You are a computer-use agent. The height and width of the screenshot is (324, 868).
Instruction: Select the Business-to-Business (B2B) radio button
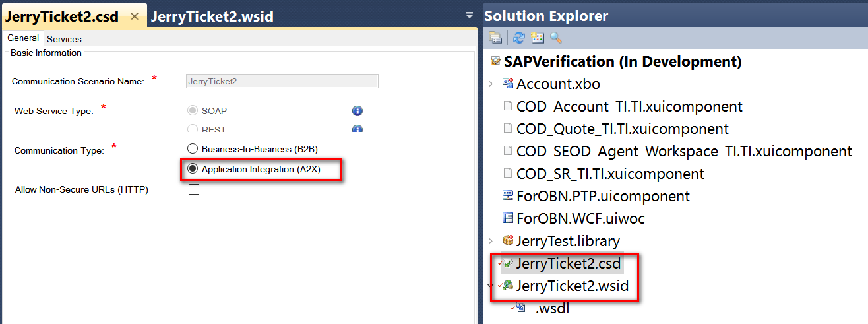point(193,148)
